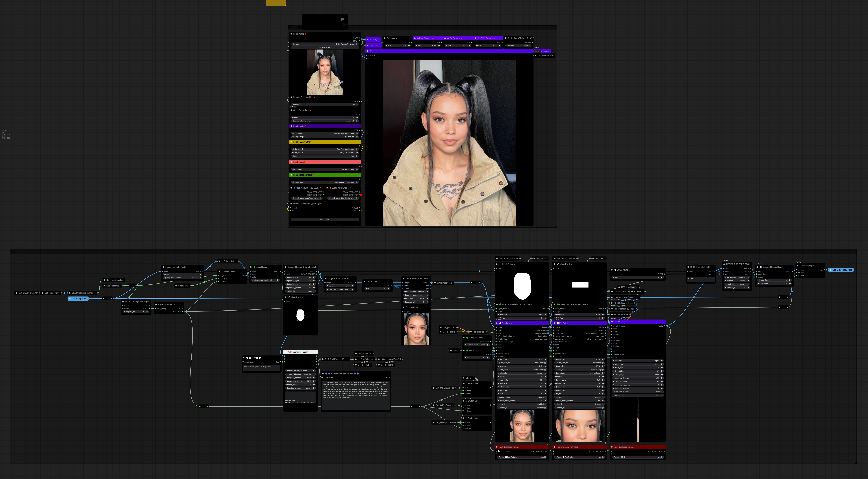Screen dimensions: 868x479
Task: Click the white dot on USDU Multiplier title
Action: (615, 270)
